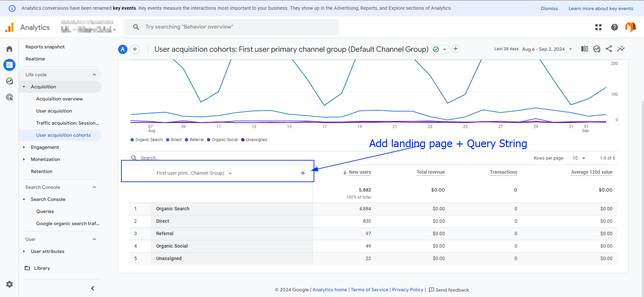Open Traffic acquisition report

tap(67, 123)
